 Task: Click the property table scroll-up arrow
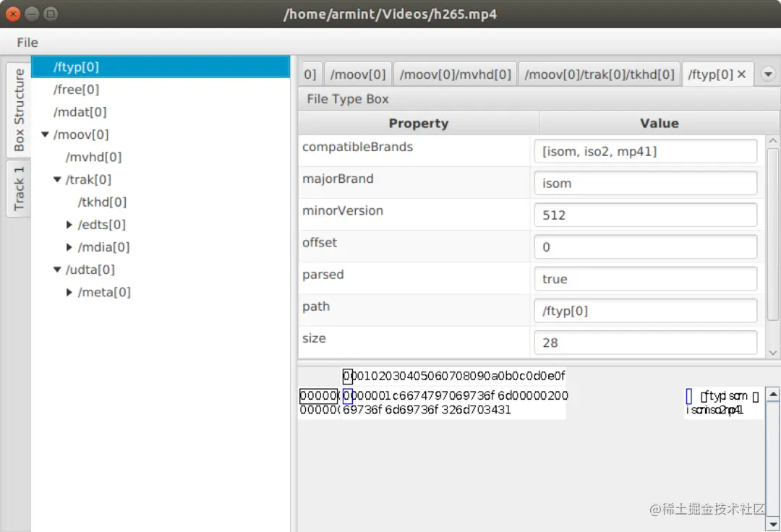772,141
